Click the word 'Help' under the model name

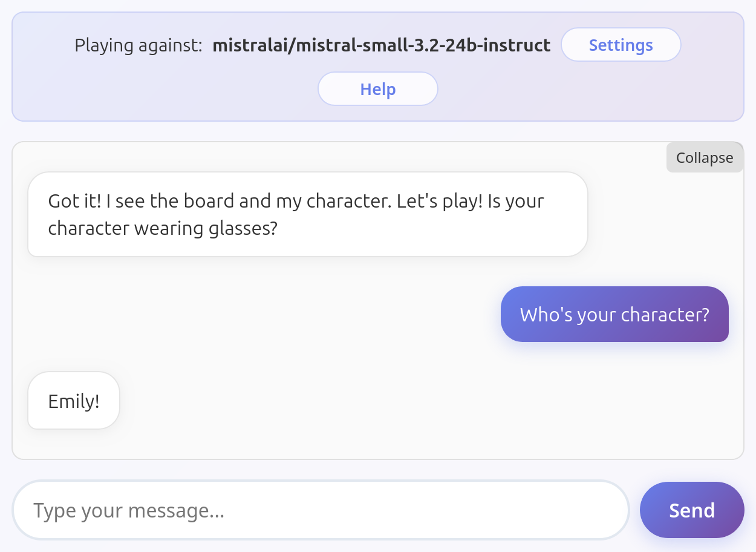coord(378,89)
